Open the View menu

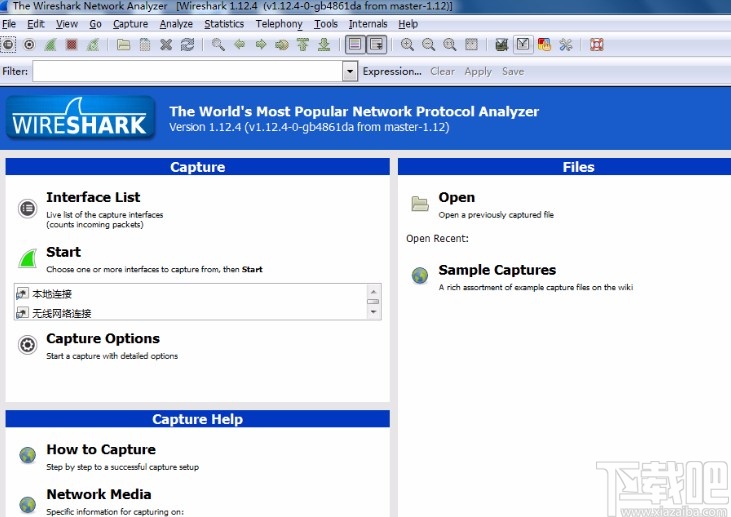coord(67,24)
